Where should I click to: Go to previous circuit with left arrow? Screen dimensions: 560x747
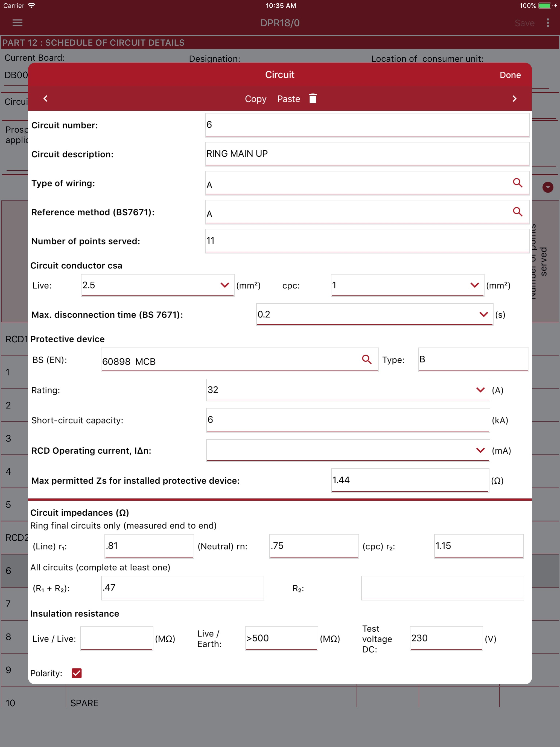46,98
